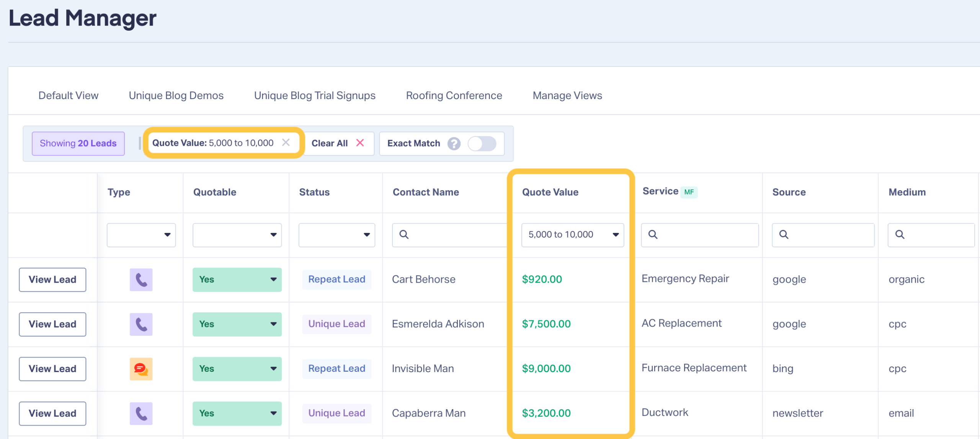This screenshot has width=980, height=439.
Task: Switch to Roofing Conference view tab
Action: [x=454, y=96]
